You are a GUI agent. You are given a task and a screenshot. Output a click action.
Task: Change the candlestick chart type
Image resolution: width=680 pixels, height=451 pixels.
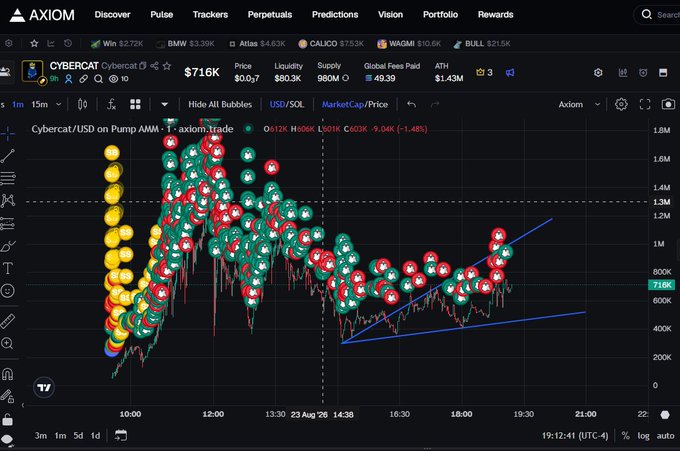tap(82, 105)
